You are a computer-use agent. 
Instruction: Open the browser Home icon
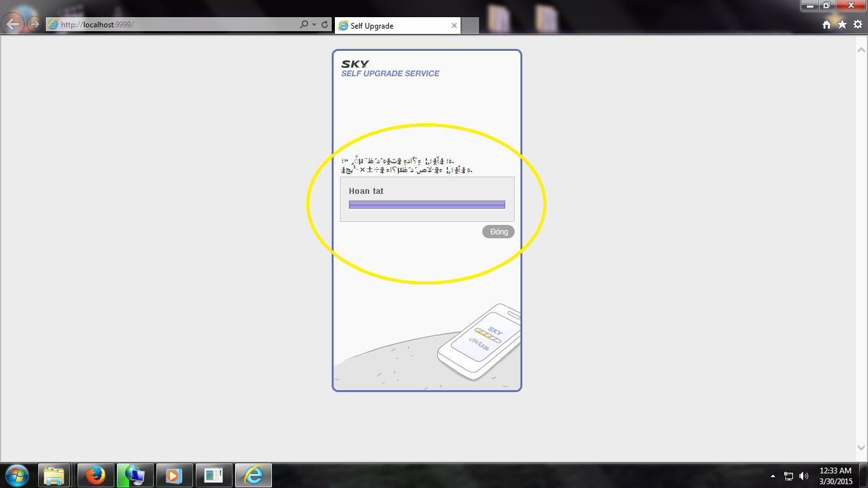pos(826,25)
